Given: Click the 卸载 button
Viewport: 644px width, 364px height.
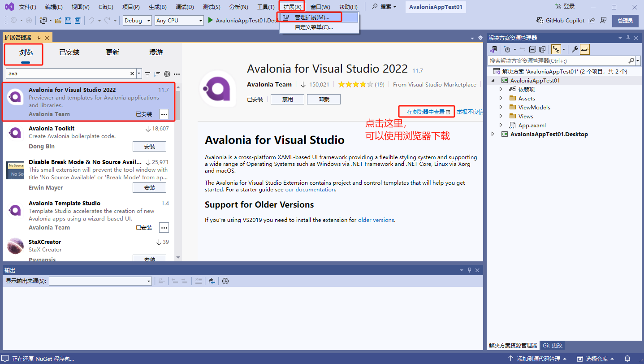Looking at the screenshot, I should [x=324, y=99].
